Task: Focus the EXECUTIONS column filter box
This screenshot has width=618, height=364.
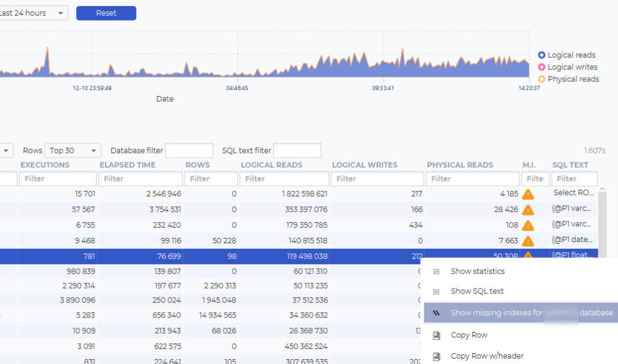Action: pos(58,179)
